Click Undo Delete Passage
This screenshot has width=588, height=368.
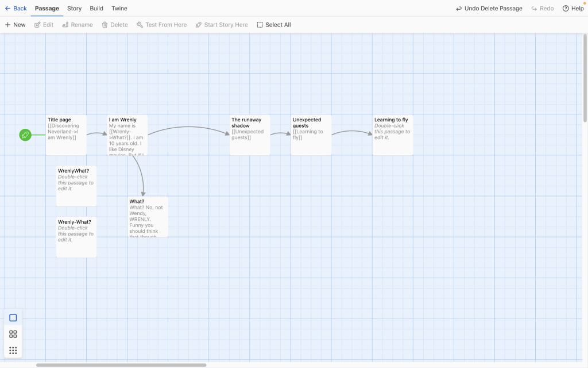coord(489,9)
